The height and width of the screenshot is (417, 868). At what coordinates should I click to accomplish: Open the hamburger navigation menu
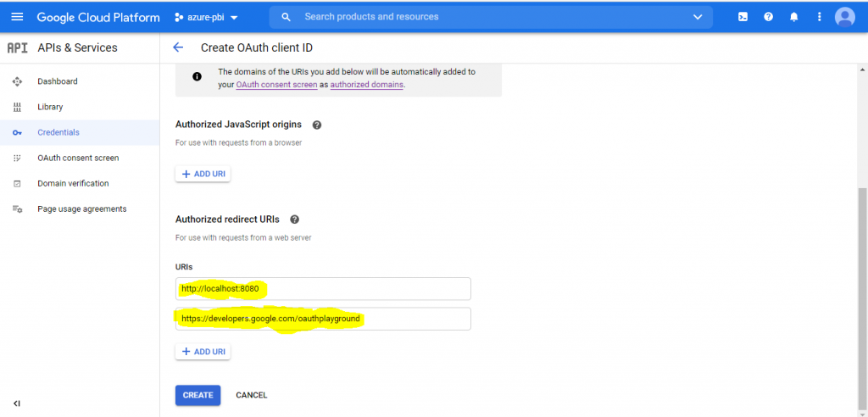tap(17, 17)
